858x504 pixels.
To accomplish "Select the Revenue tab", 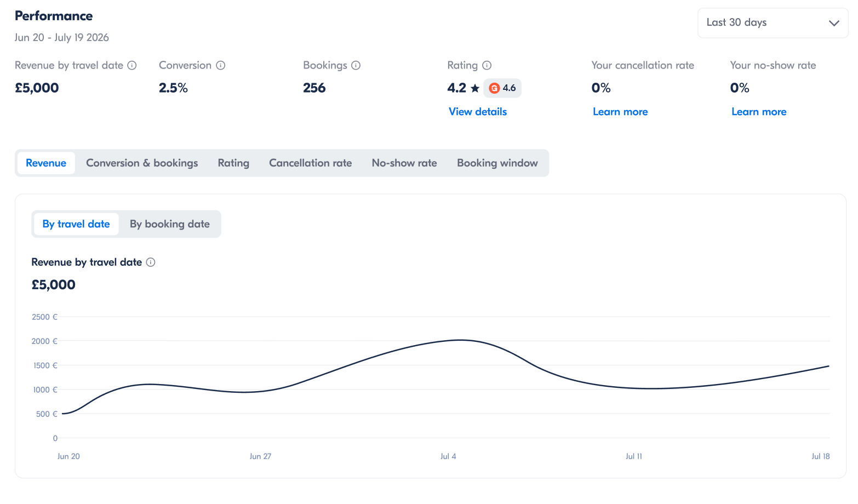I will [x=46, y=163].
